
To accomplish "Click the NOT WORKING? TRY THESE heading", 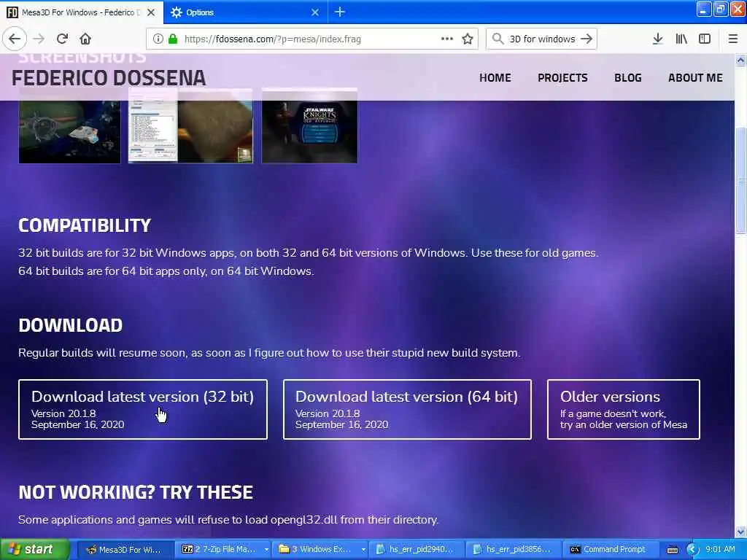I will point(135,492).
